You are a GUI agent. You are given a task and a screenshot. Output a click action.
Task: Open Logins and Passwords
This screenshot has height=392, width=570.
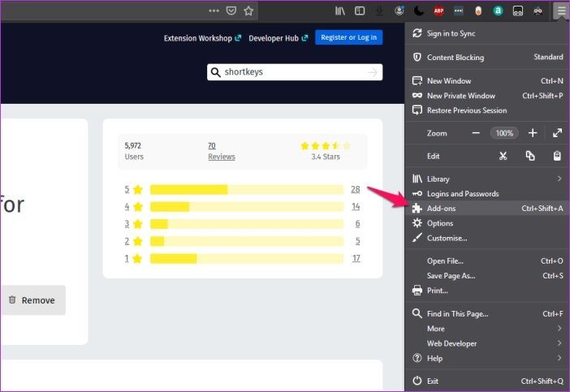pos(487,194)
